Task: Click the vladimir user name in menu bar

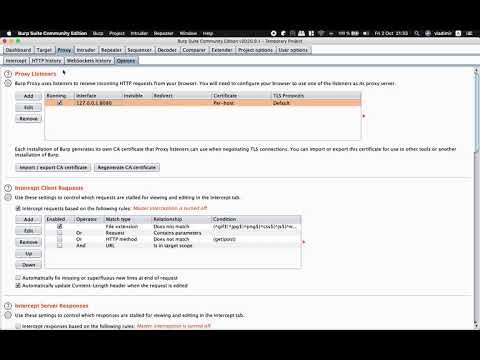Action: [x=443, y=33]
